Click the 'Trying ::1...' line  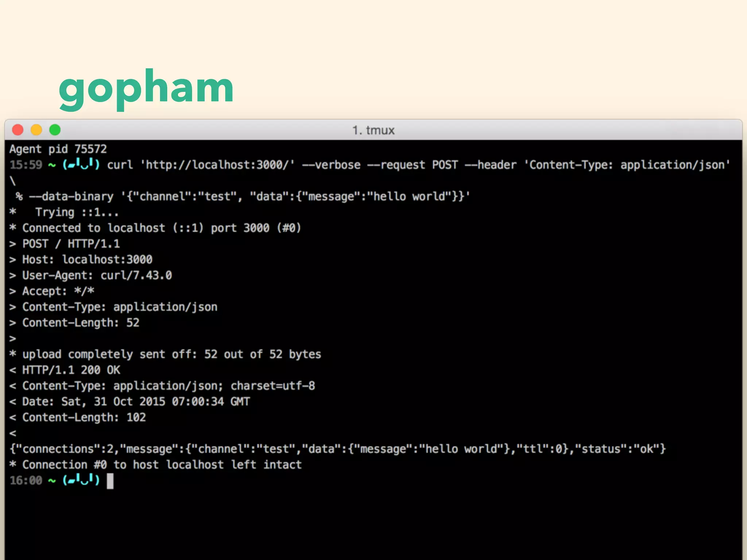point(64,212)
